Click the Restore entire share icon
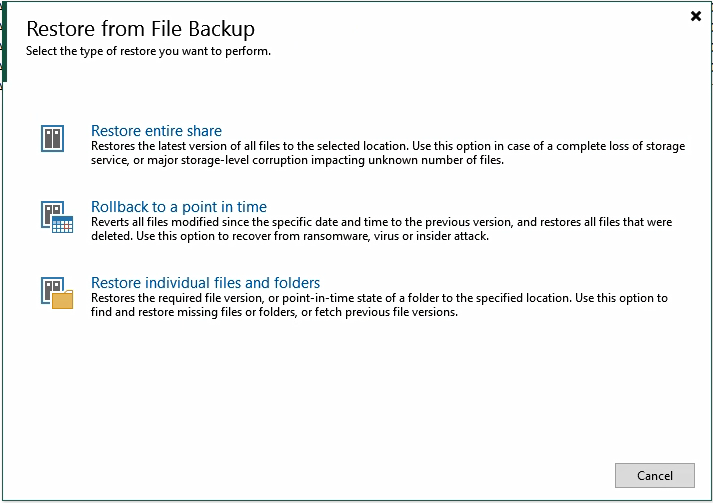The image size is (713, 503). (x=53, y=138)
